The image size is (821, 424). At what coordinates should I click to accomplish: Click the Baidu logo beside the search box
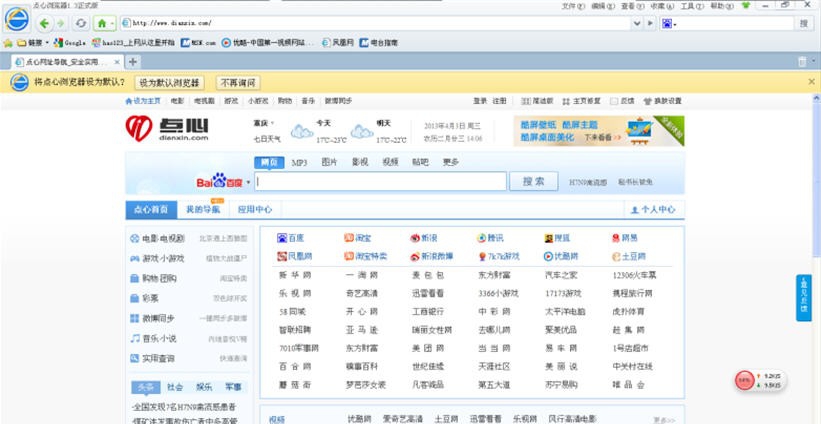tap(219, 181)
